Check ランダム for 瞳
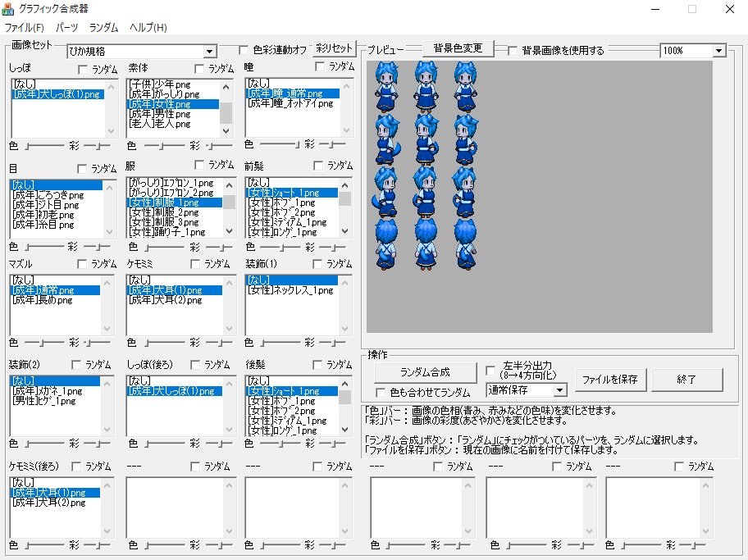 coord(320,66)
